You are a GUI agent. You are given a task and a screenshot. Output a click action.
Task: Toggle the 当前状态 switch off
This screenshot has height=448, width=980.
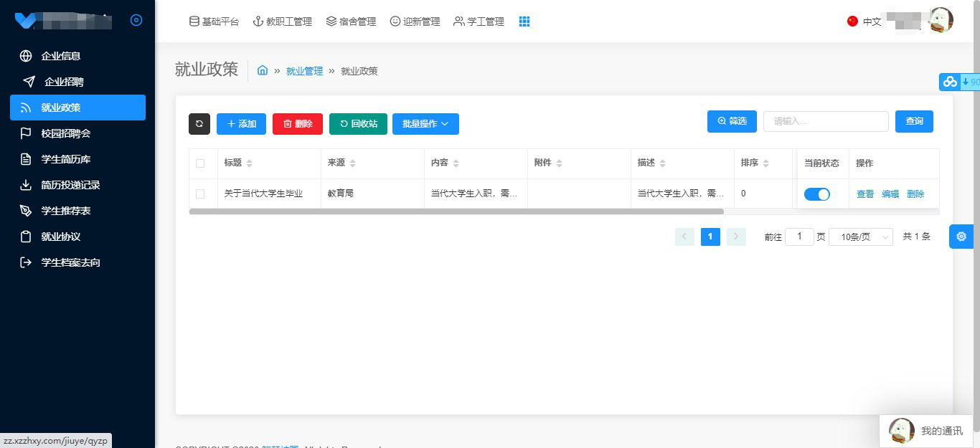(816, 194)
